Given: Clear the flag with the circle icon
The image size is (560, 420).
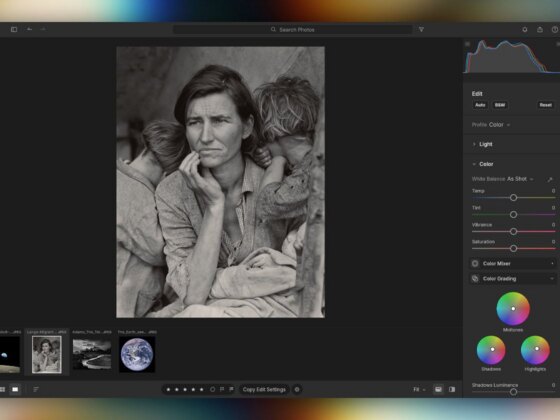Looking at the screenshot, I should tap(212, 389).
